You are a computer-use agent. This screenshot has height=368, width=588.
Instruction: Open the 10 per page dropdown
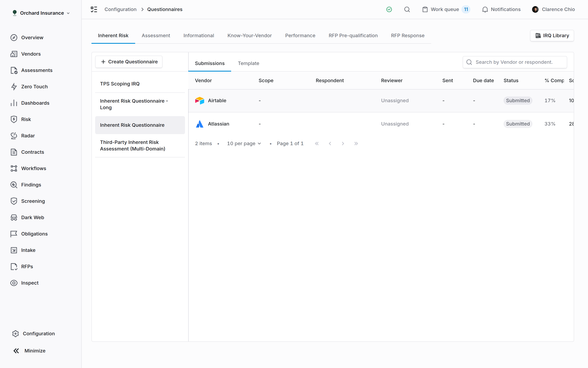(x=244, y=144)
